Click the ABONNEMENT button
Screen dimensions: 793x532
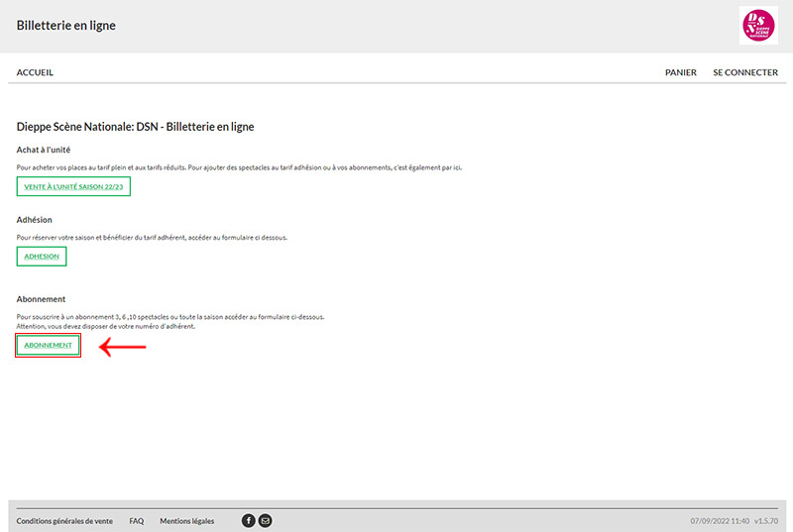click(48, 345)
